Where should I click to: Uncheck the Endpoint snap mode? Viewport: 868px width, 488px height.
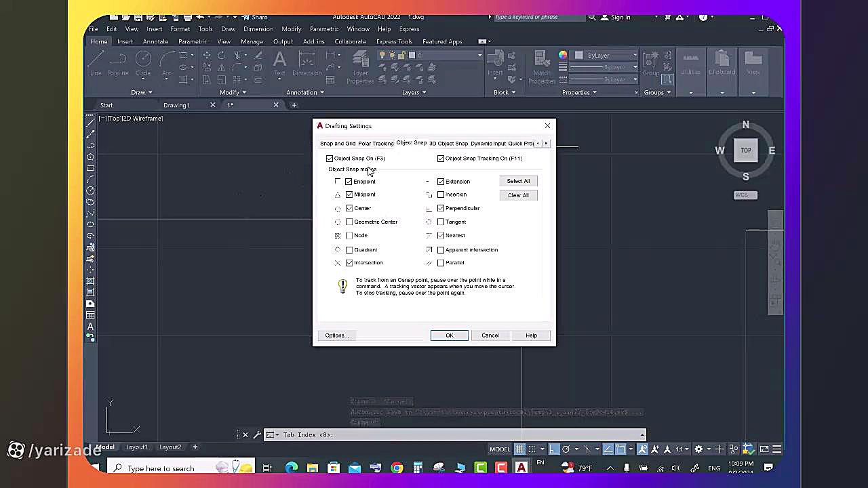coord(349,182)
